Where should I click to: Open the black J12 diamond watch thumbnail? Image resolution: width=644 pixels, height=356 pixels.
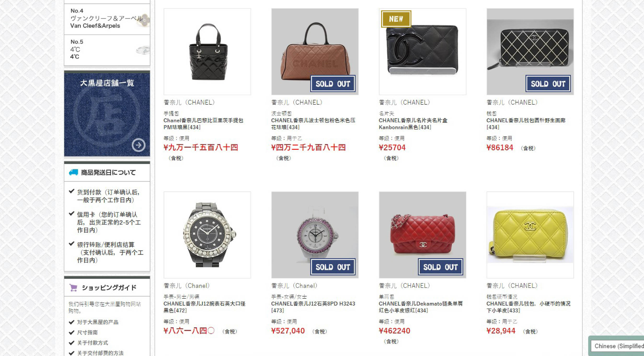point(207,235)
